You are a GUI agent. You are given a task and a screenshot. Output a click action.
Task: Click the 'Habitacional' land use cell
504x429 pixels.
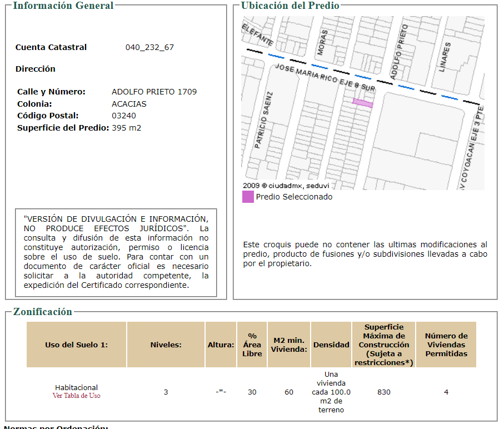77,387
